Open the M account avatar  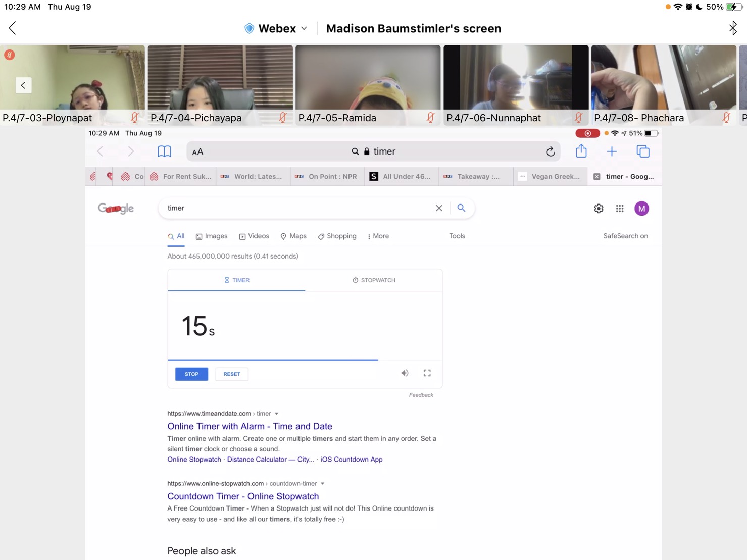coord(641,209)
